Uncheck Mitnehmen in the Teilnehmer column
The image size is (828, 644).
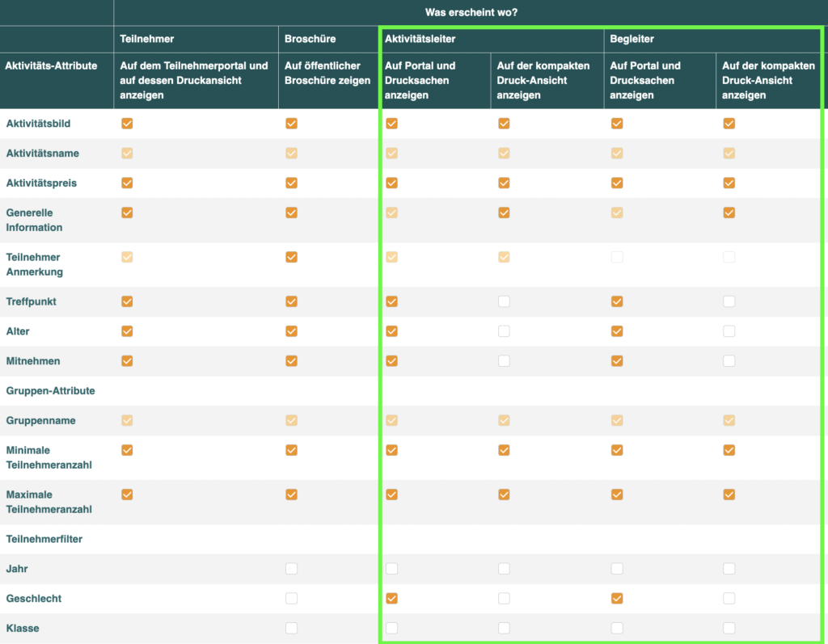[127, 361]
